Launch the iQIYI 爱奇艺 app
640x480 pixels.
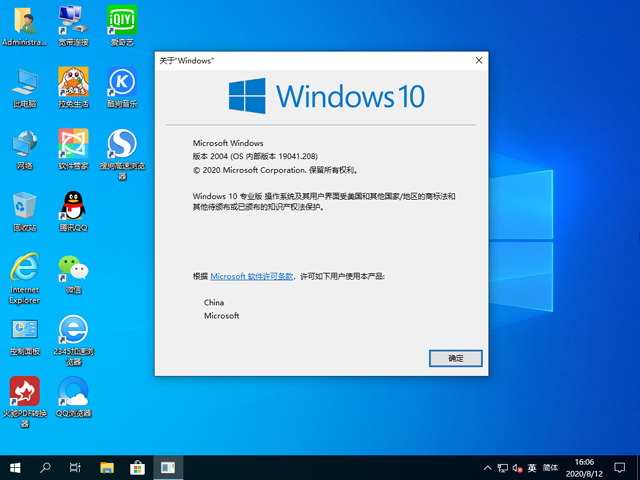[122, 25]
